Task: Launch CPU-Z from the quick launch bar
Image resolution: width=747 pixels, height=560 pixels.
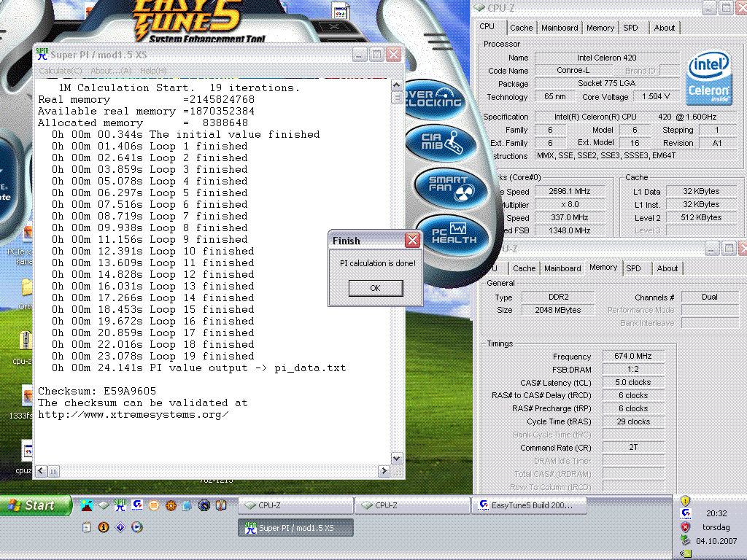Action: (104, 505)
